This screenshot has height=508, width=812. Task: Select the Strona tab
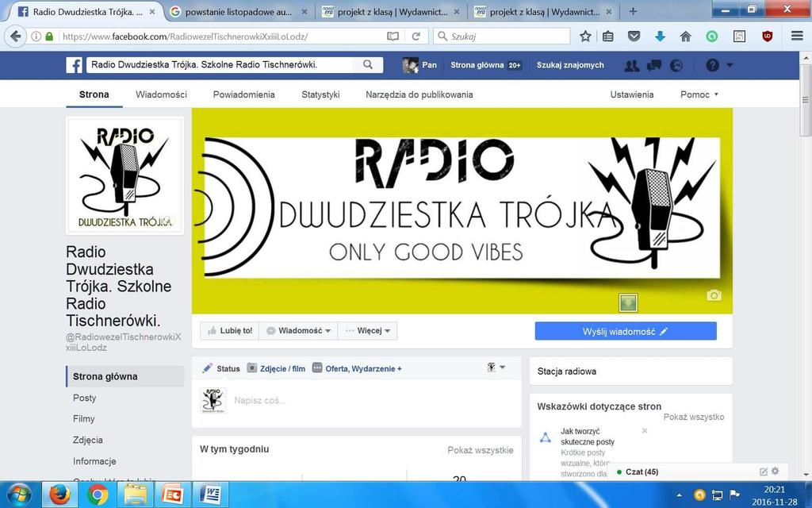tap(94, 94)
